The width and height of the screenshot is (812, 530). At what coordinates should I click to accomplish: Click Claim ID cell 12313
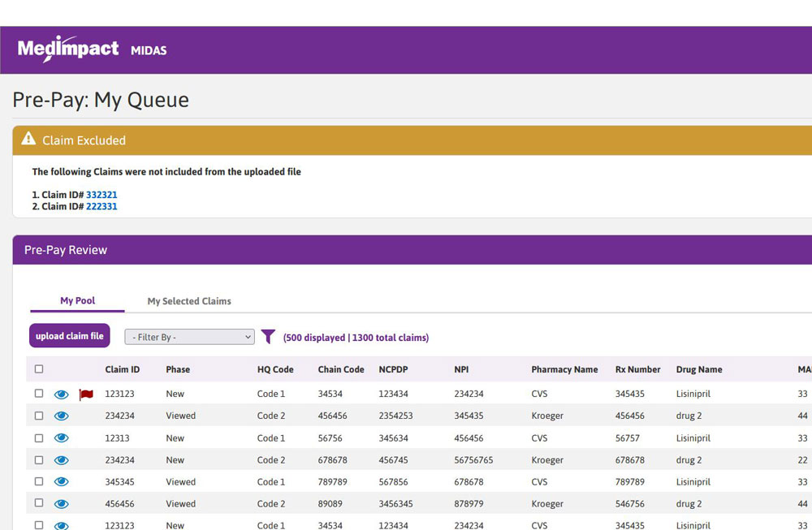(x=117, y=438)
